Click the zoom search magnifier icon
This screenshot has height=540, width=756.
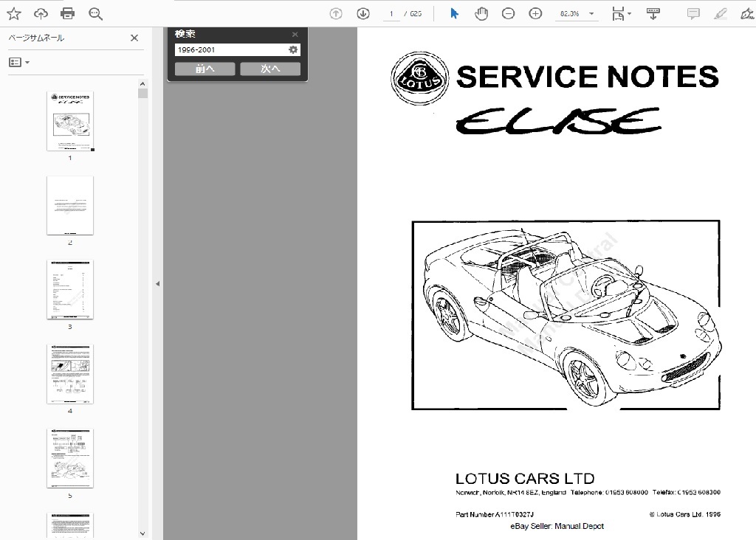(95, 14)
